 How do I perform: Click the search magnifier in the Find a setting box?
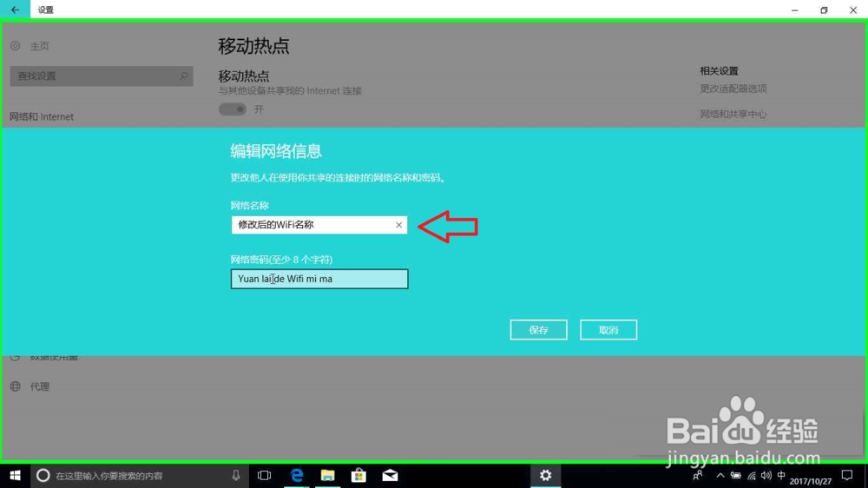tap(183, 76)
